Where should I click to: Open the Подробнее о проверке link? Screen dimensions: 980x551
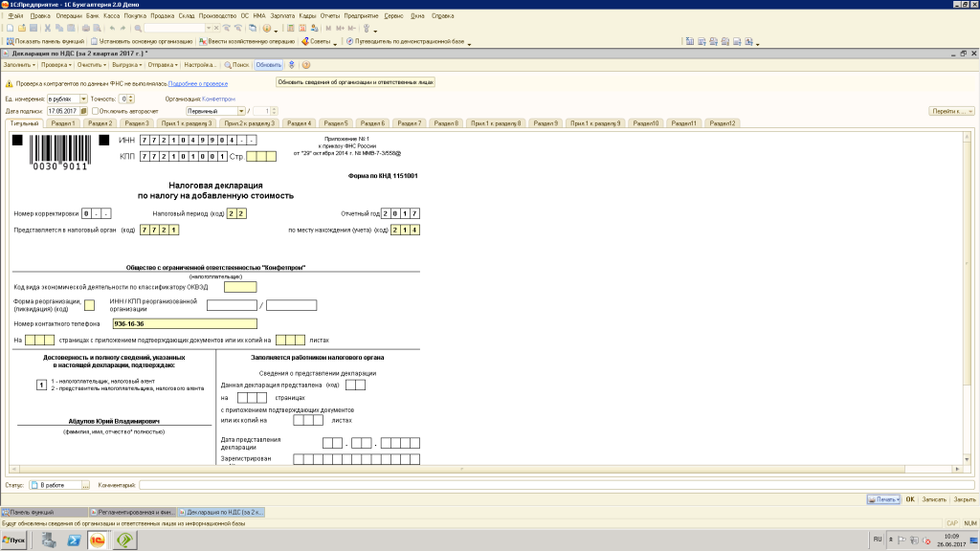(x=197, y=84)
